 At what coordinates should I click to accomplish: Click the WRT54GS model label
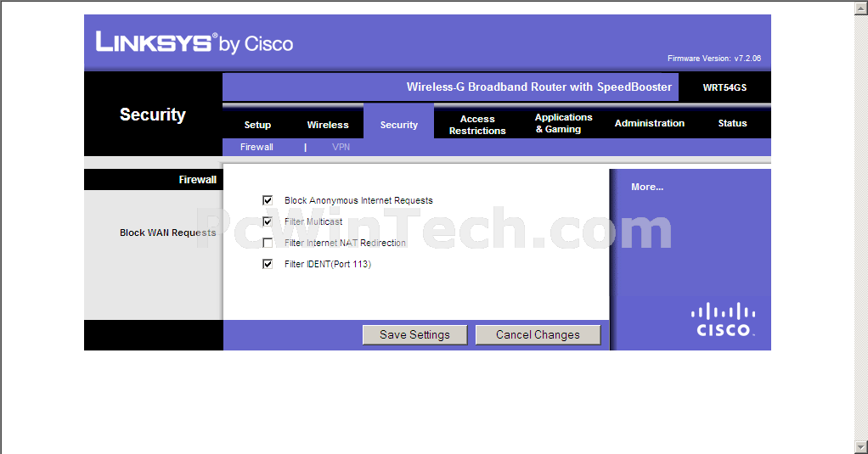[724, 87]
